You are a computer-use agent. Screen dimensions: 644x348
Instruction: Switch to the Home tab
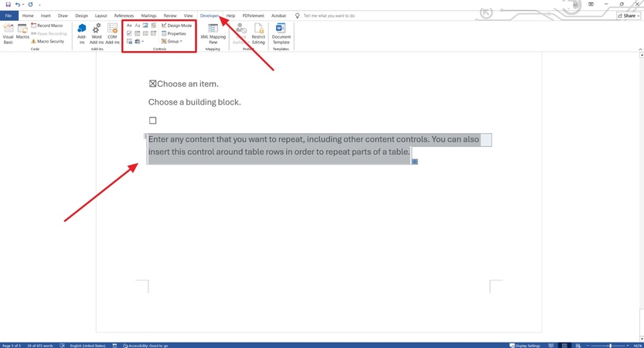pyautogui.click(x=28, y=15)
